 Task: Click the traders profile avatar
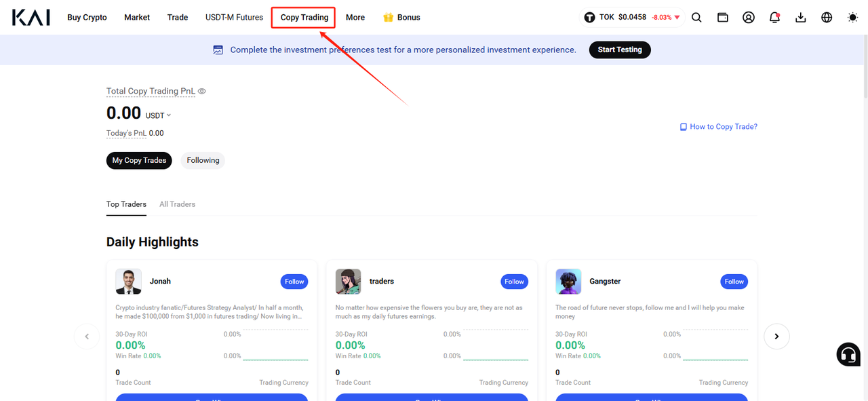click(348, 282)
